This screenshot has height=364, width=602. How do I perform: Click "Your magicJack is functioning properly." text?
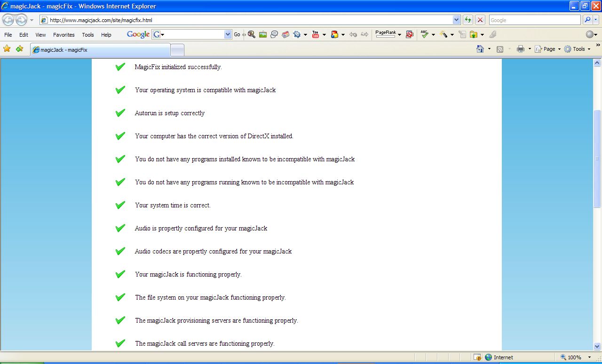tap(188, 274)
